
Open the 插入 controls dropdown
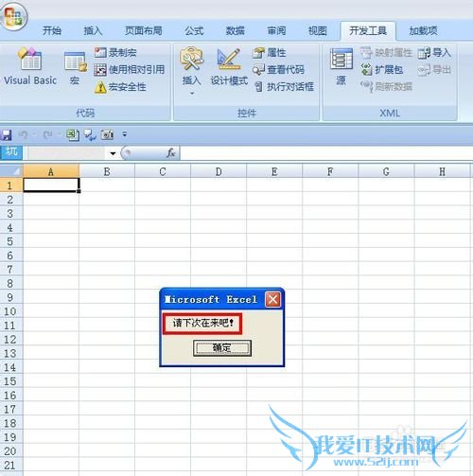191,72
